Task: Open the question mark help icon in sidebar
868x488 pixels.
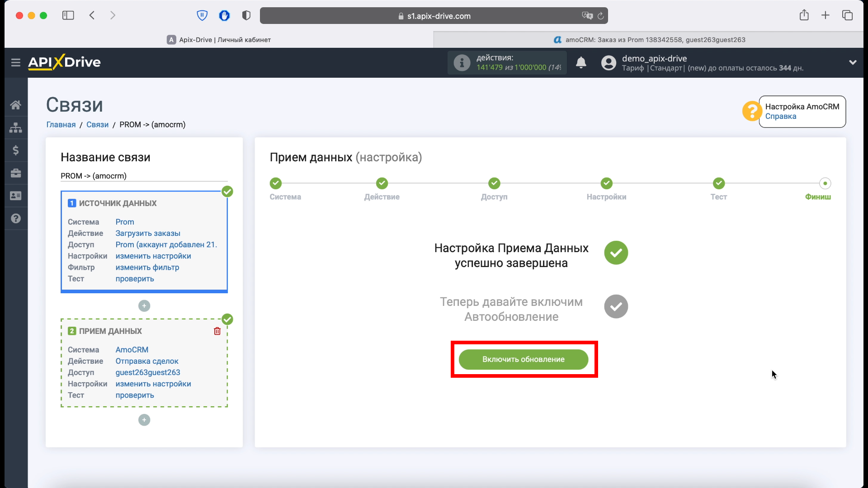Action: [16, 218]
